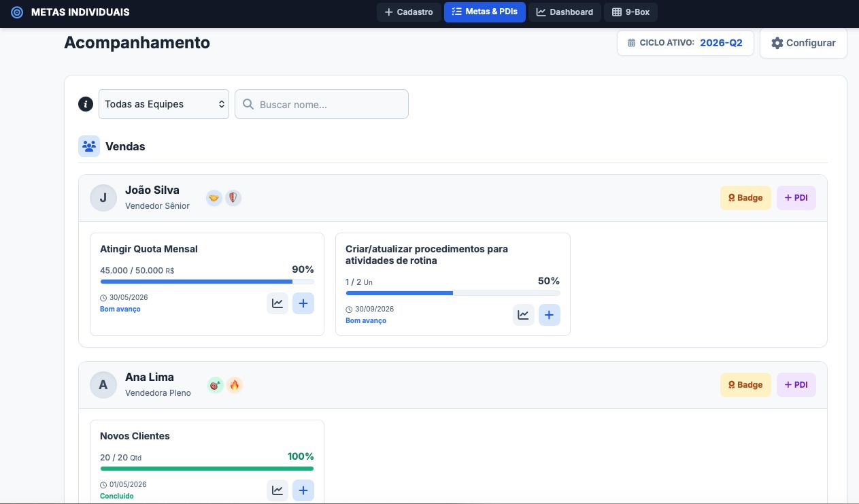Click the Vendas team group icon
Viewport: 859px width, 504px height.
tap(89, 146)
